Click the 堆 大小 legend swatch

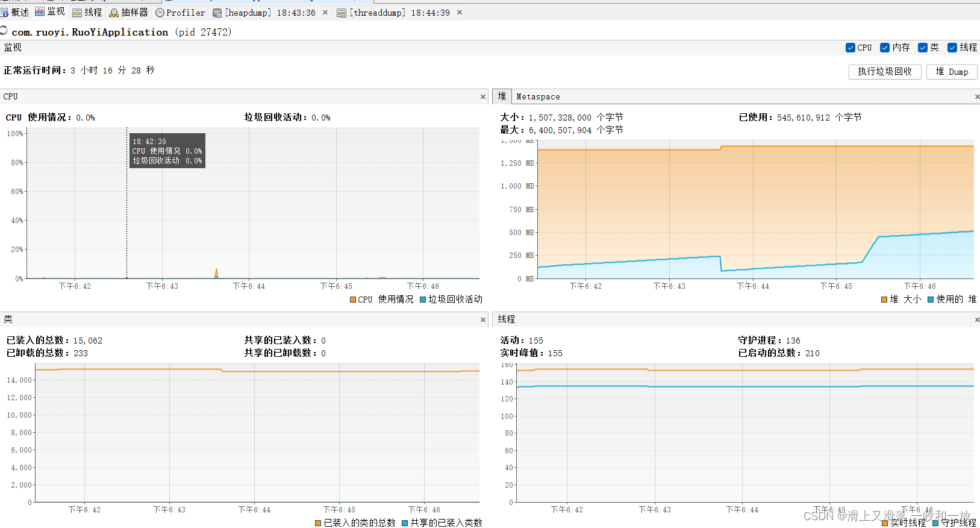(884, 300)
